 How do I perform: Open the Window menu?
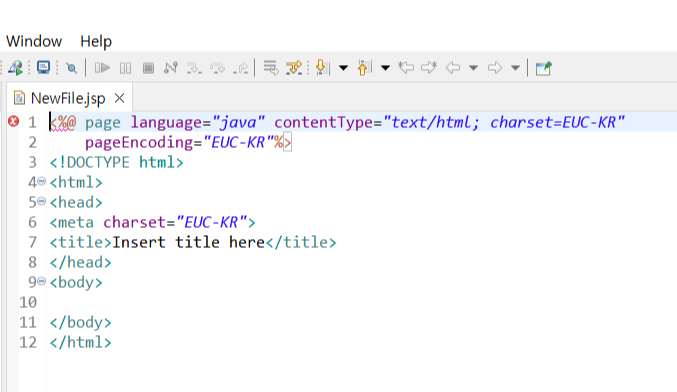pos(34,41)
